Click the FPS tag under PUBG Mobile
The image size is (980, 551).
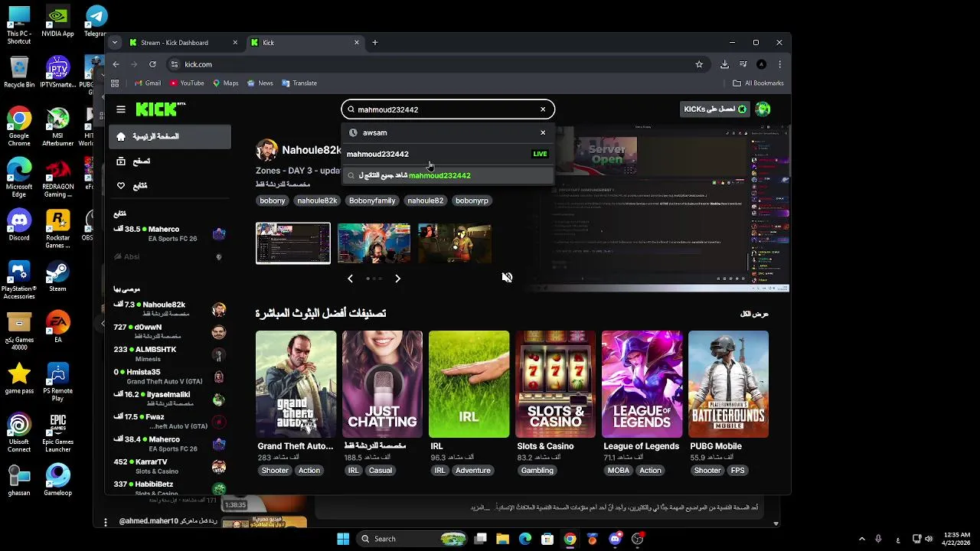[x=737, y=471]
